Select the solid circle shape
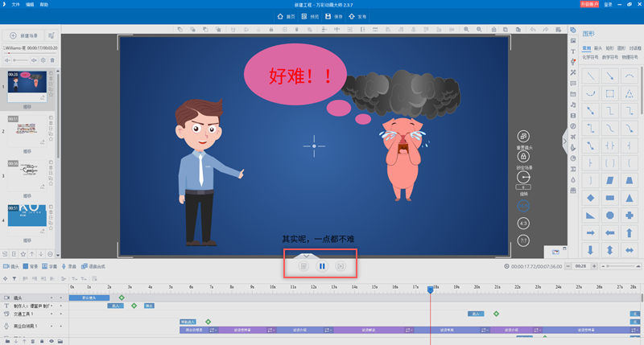644x345 pixels. (x=610, y=216)
